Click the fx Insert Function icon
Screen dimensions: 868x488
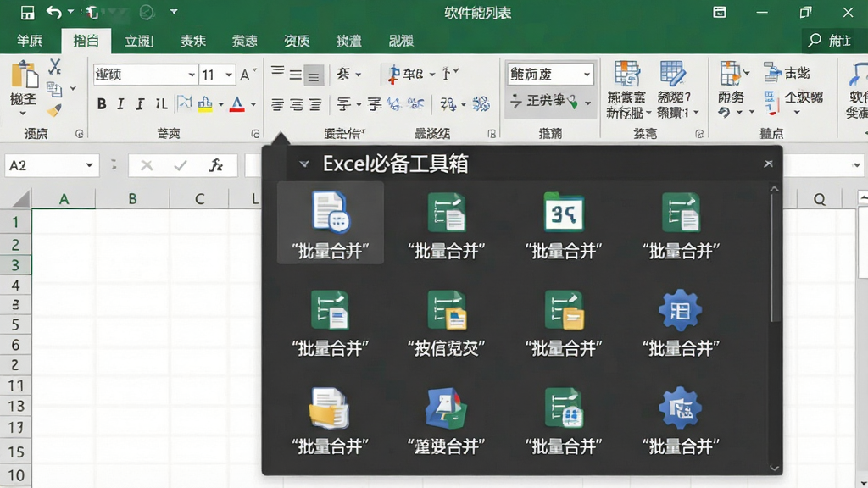click(216, 165)
